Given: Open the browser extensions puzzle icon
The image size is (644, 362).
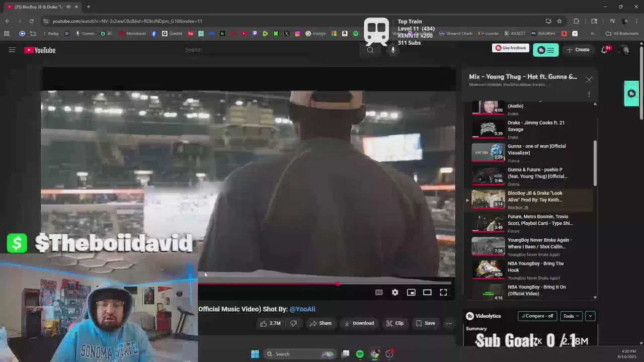Looking at the screenshot, I should (577, 21).
